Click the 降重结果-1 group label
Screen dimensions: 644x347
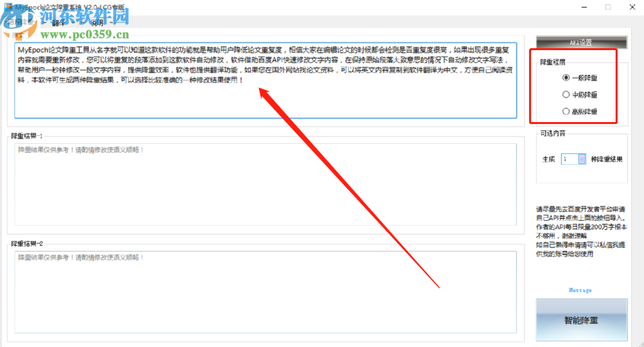(x=26, y=136)
